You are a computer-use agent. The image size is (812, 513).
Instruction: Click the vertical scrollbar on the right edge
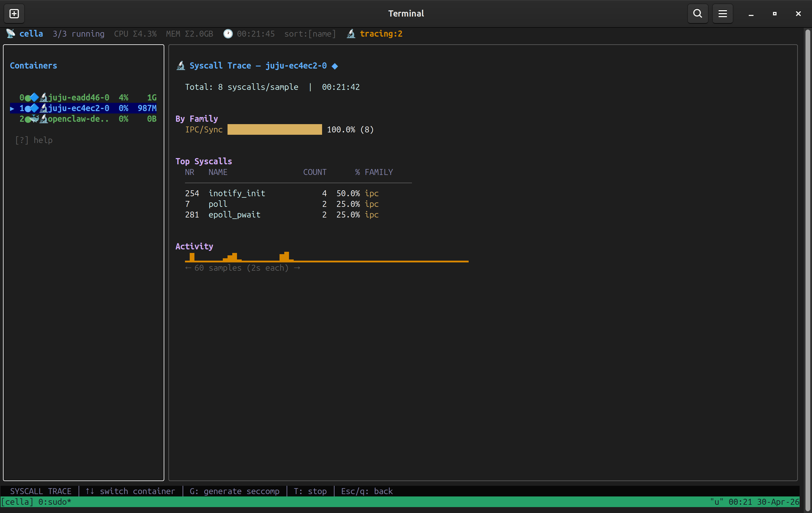pos(808,270)
